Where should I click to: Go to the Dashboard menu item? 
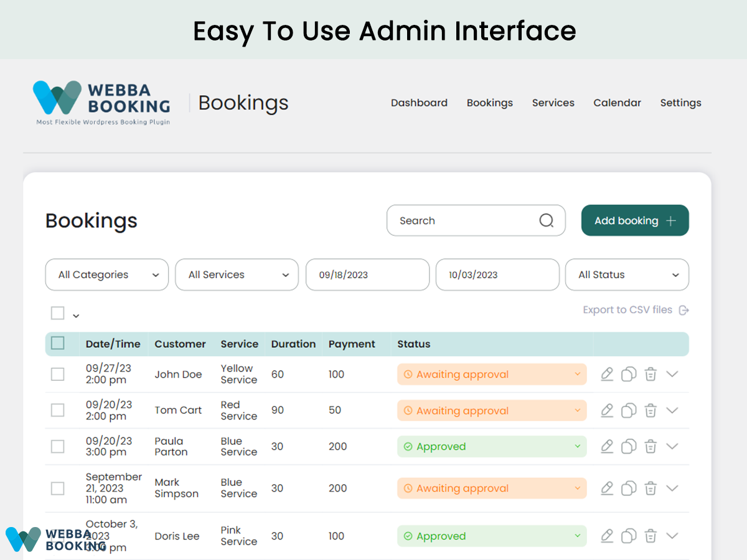click(419, 103)
